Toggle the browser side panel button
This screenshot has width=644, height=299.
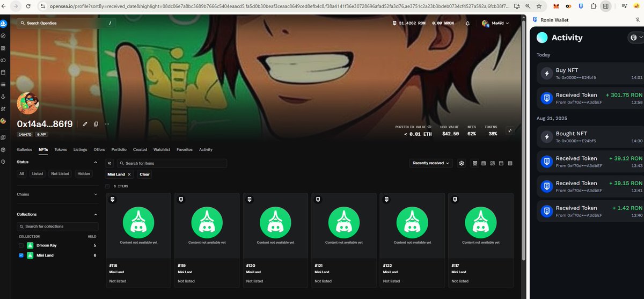(x=605, y=6)
